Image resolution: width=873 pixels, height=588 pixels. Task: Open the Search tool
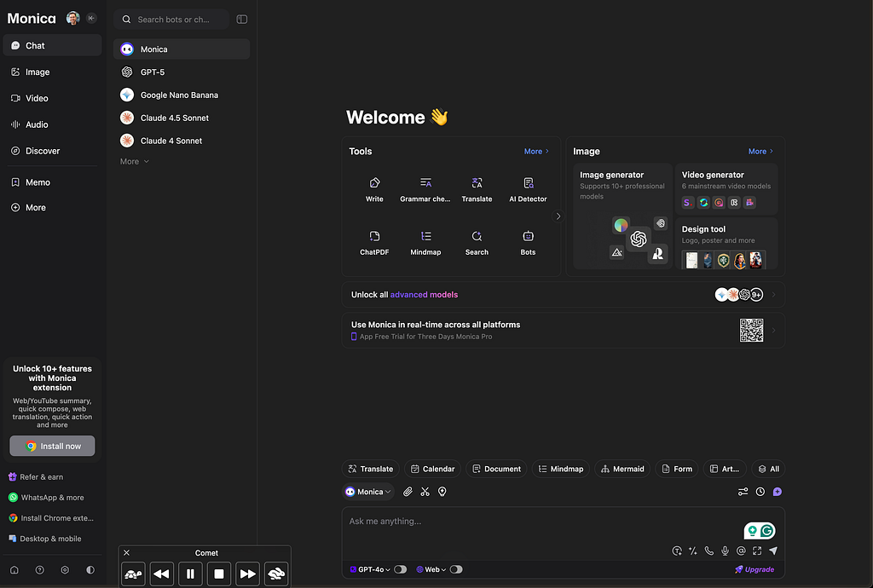click(477, 243)
